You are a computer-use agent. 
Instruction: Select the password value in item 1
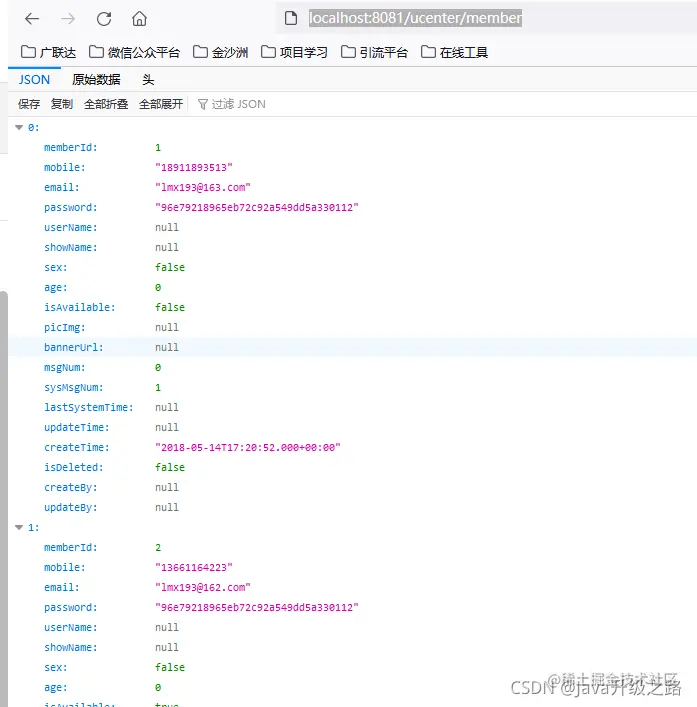click(x=257, y=608)
